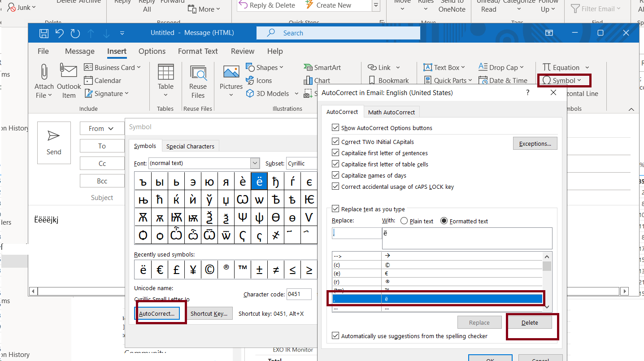
Task: Toggle Correct accidental usage of cAPS LOCK
Action: click(x=335, y=187)
